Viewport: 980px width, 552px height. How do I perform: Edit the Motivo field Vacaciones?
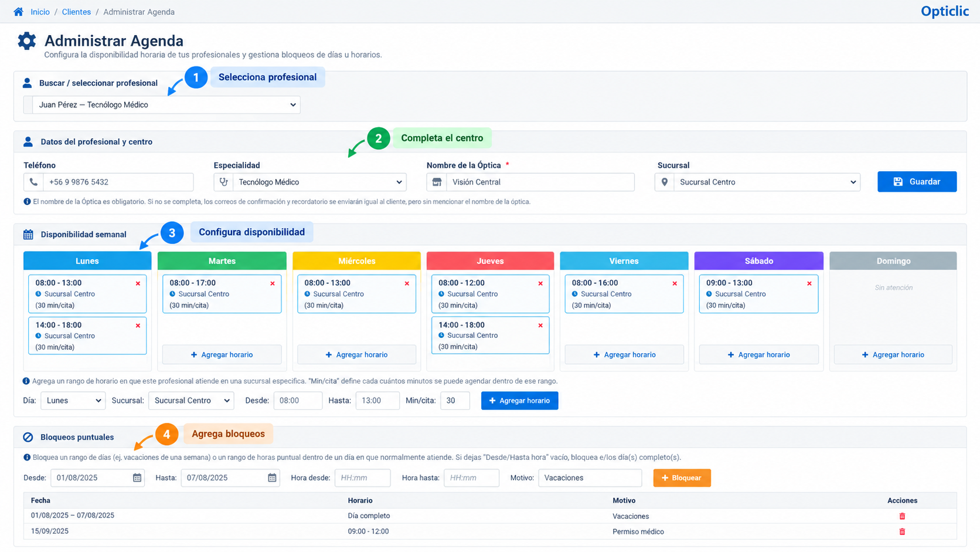point(590,478)
